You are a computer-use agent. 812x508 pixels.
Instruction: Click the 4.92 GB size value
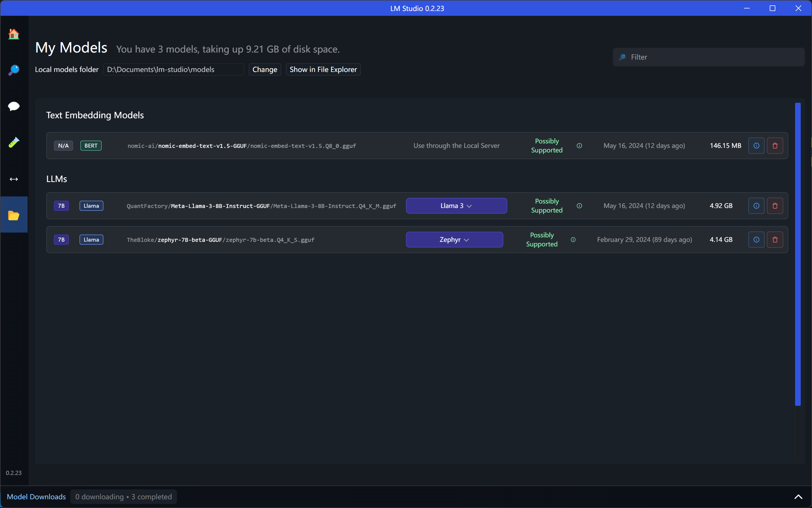click(721, 206)
